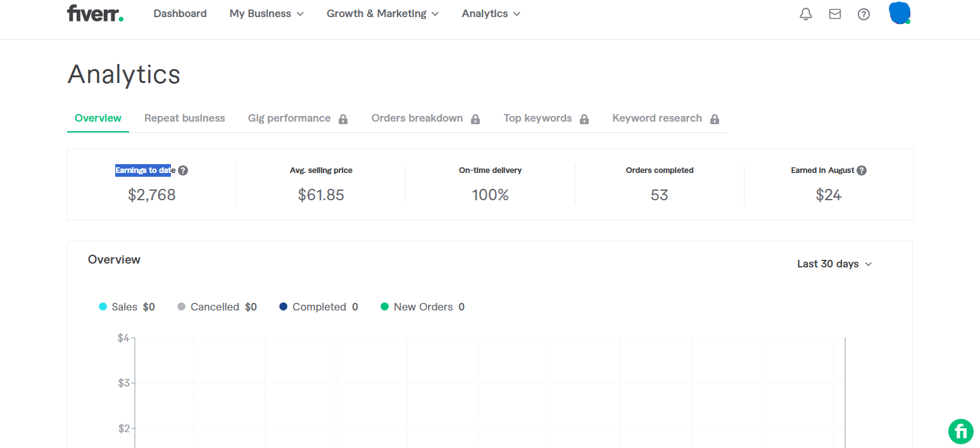Toggle the Cancelled series in chart legend
Screen dimensions: 980x448
(x=215, y=307)
